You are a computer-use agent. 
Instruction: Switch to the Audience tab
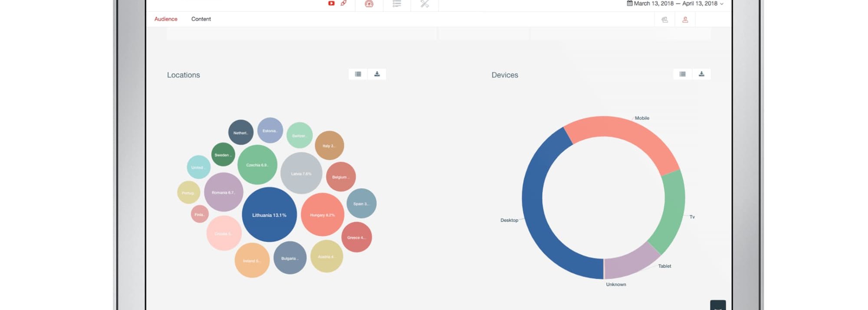tap(166, 19)
